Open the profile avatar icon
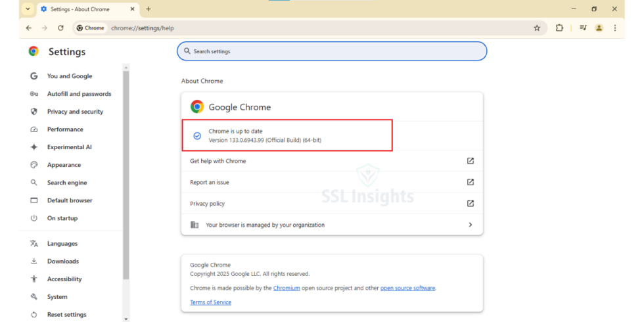The image size is (644, 322). tap(599, 28)
